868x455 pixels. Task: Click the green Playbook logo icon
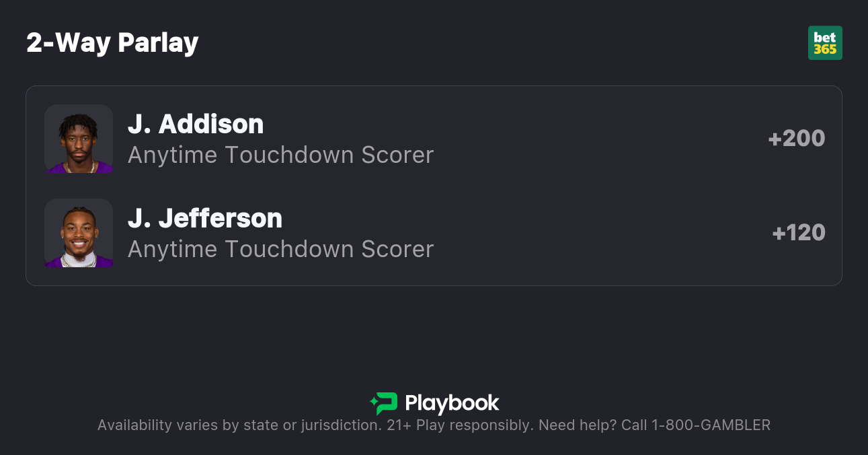[383, 403]
